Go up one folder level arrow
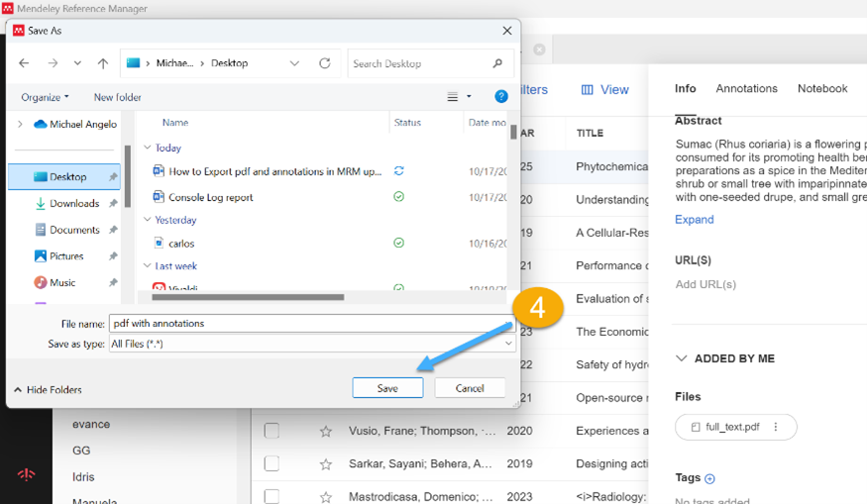 point(103,63)
